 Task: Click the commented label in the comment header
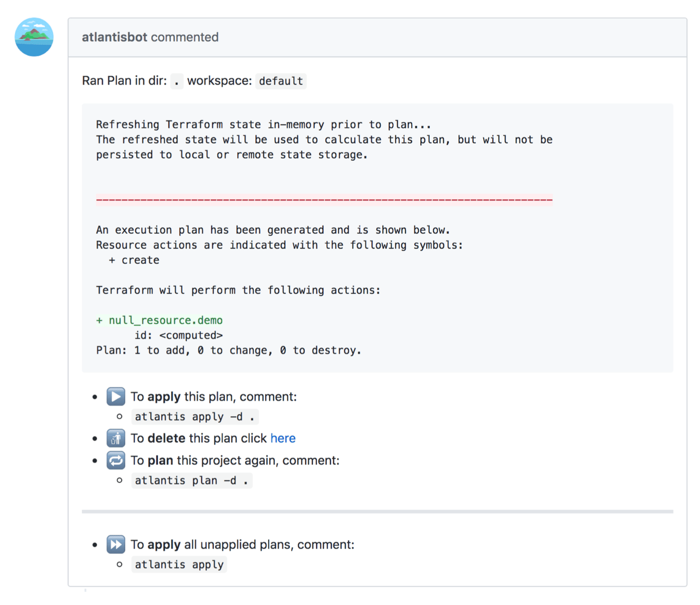point(184,37)
